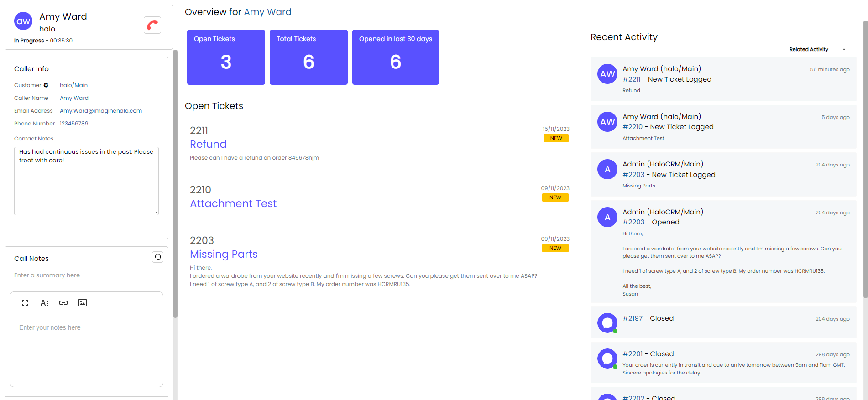The width and height of the screenshot is (868, 400).
Task: Open the Missing Parts ticket
Action: point(224,254)
